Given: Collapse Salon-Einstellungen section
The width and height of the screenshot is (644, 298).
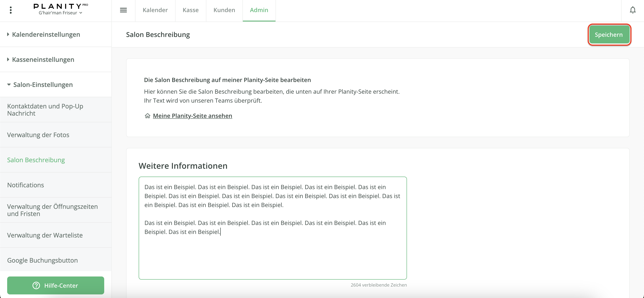Looking at the screenshot, I should coord(43,85).
